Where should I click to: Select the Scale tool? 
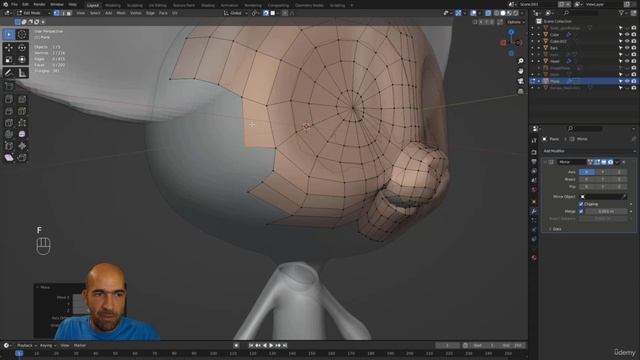[9, 60]
